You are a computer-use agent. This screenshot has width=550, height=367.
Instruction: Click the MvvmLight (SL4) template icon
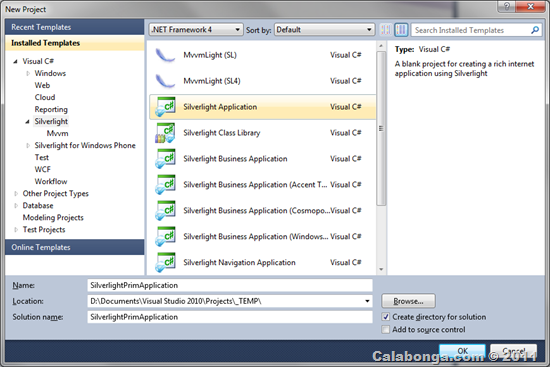coord(165,81)
